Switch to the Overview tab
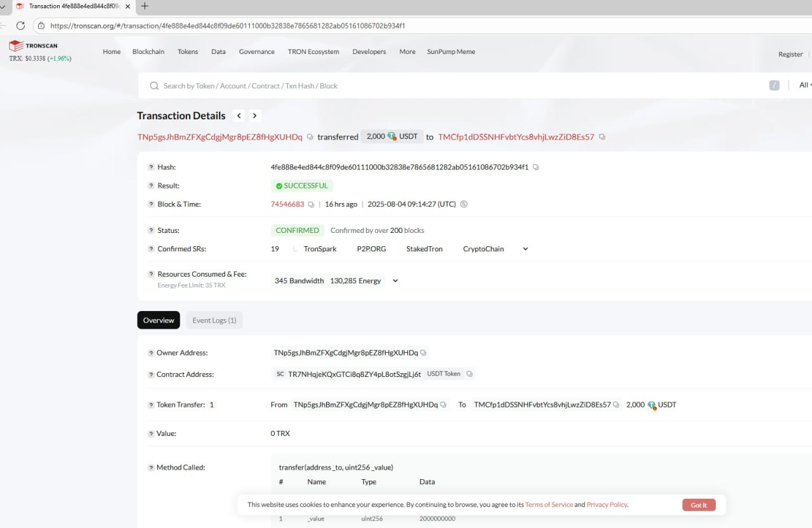 [159, 320]
